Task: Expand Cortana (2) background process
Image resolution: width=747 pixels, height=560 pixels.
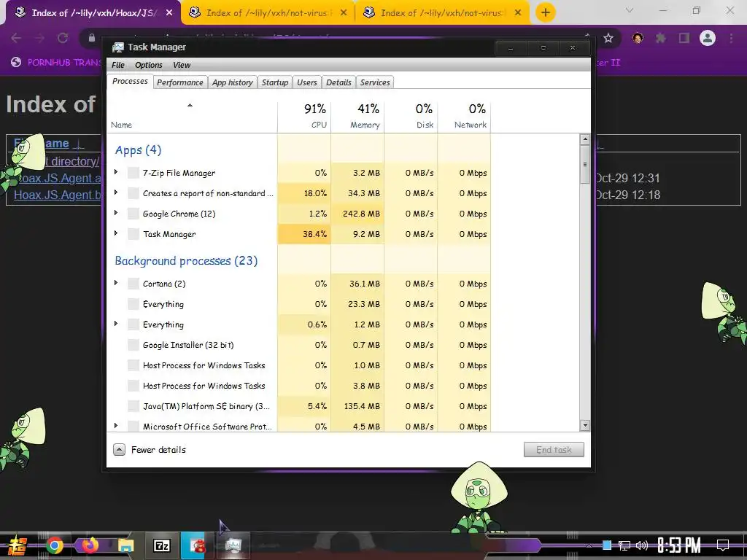Action: point(116,283)
